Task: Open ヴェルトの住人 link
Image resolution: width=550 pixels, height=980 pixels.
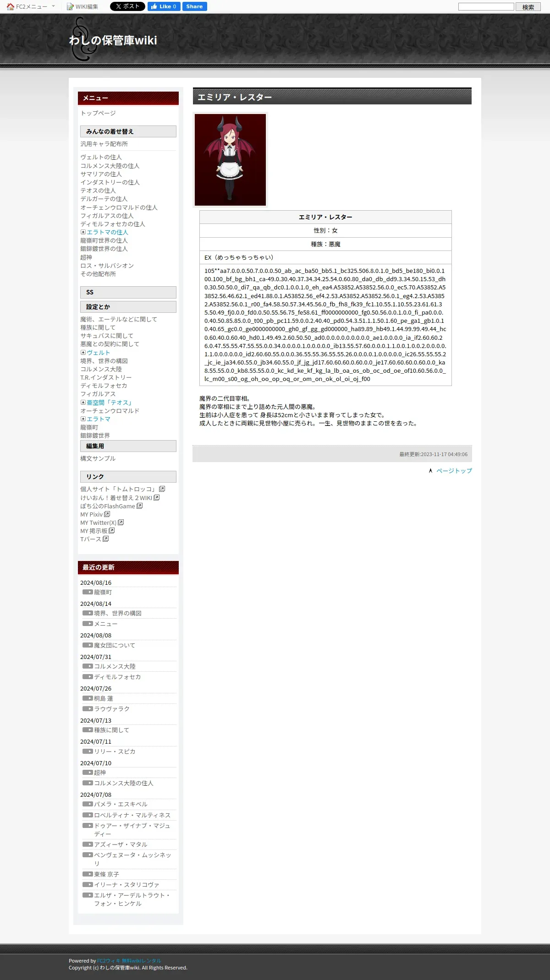Action: tap(101, 157)
